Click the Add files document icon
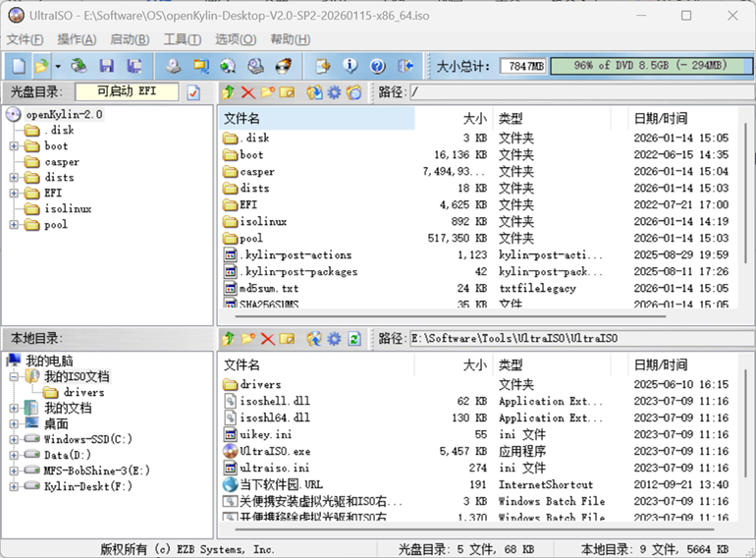This screenshot has height=558, width=756. [x=323, y=66]
